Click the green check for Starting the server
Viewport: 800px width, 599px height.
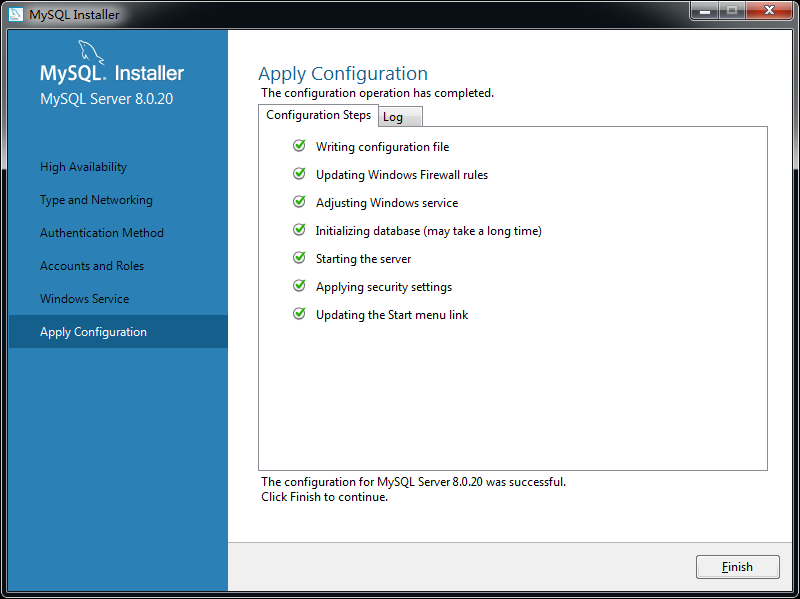298,258
